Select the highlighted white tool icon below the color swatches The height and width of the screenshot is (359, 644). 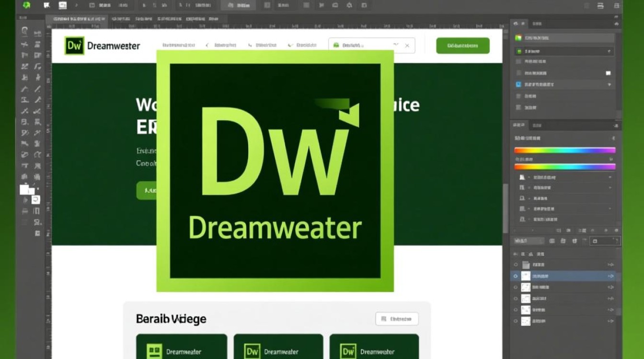point(36,200)
